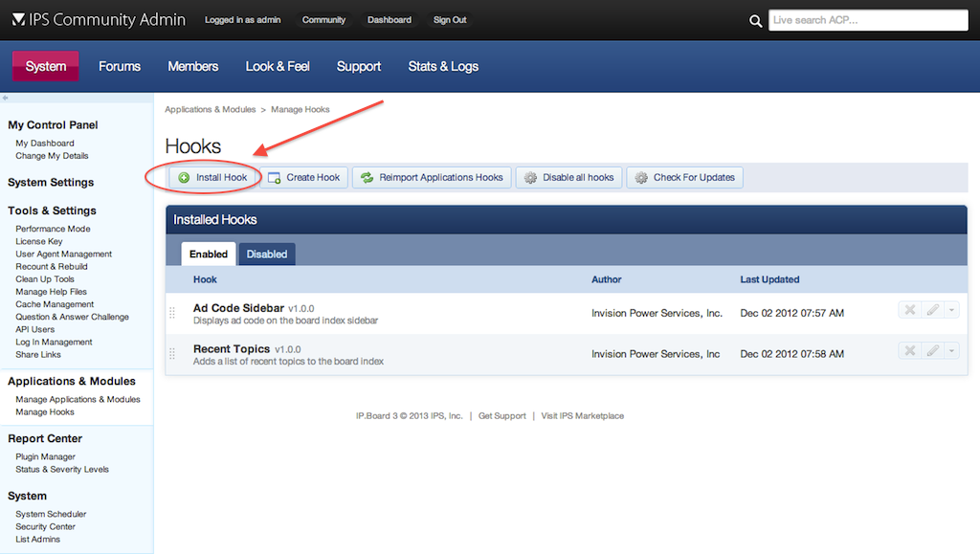Screen dimensions: 980x554
Task: Open the Stats & Logs menu
Action: tap(443, 66)
